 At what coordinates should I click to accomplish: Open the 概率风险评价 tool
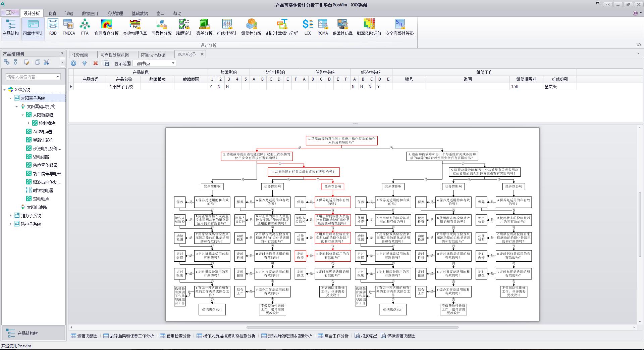369,28
